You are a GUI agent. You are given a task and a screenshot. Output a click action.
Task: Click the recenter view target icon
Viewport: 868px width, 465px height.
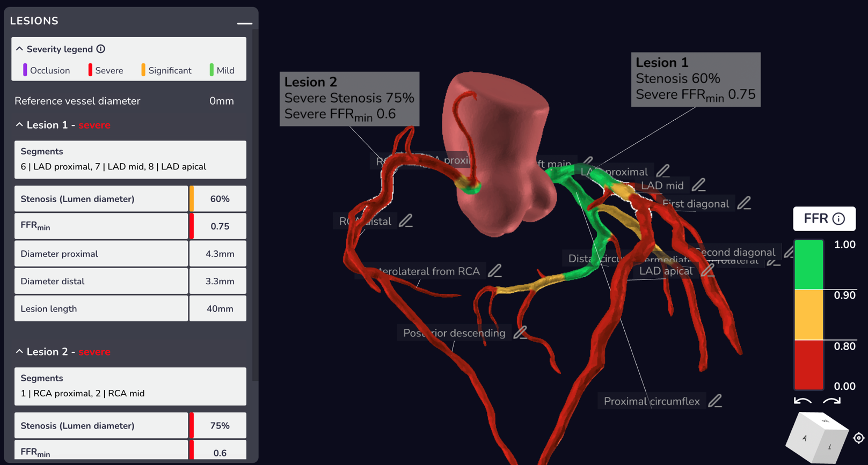point(858,438)
